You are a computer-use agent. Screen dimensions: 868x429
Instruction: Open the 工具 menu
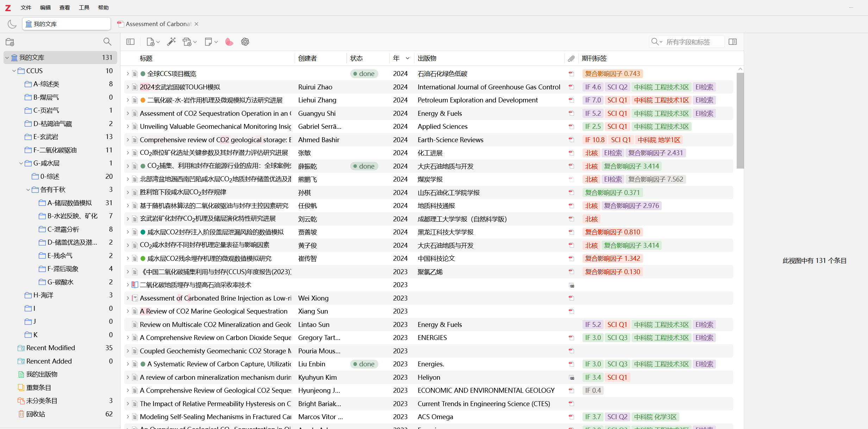(x=84, y=7)
